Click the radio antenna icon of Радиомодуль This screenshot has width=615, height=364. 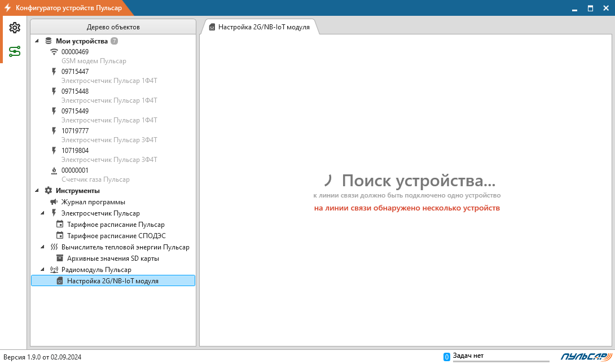54,270
